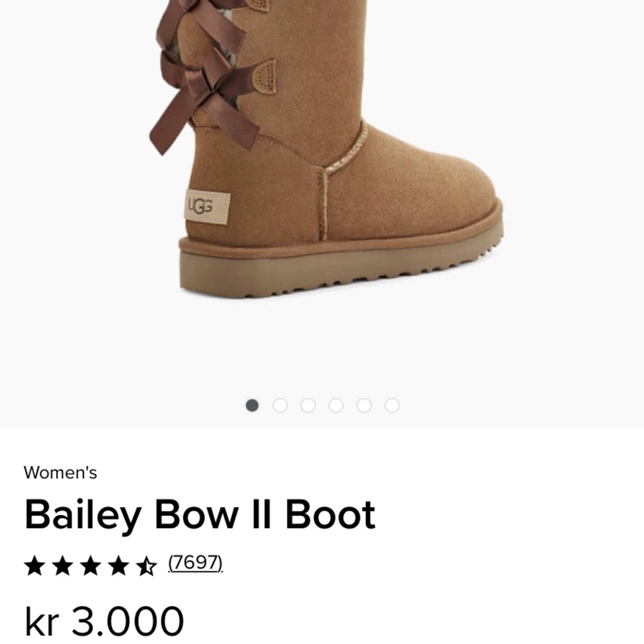Switch to the third product image dot
644x644 pixels.
click(308, 405)
